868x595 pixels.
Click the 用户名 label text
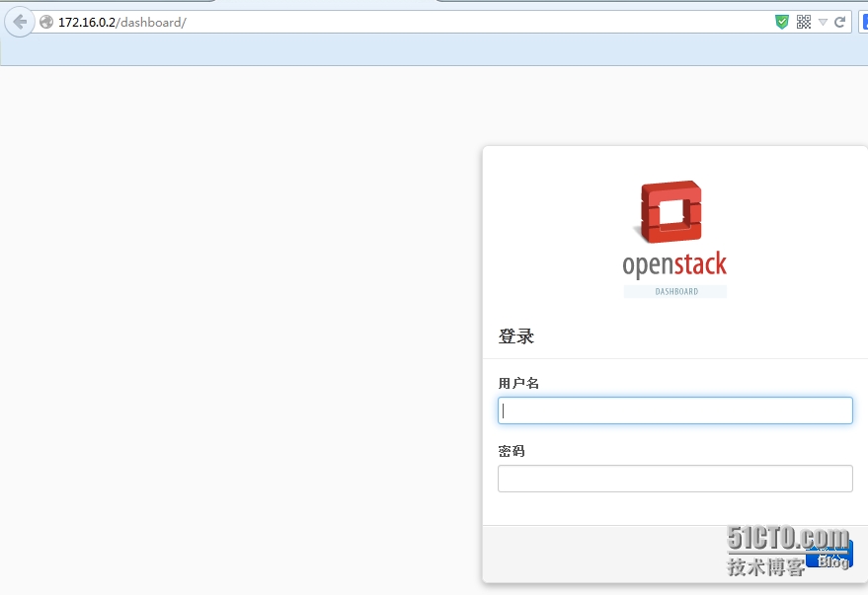[518, 383]
